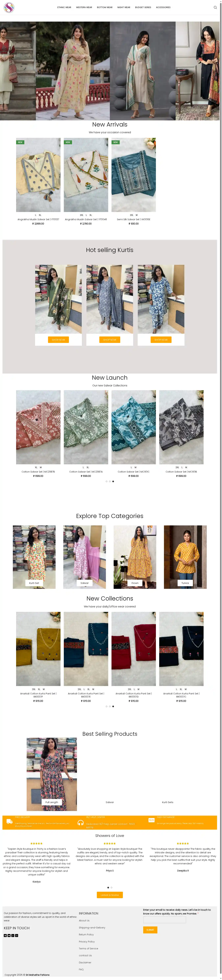Viewport: 222px width, 980px height.
Task: Open the YouTube social icon
Action: (x=9, y=936)
